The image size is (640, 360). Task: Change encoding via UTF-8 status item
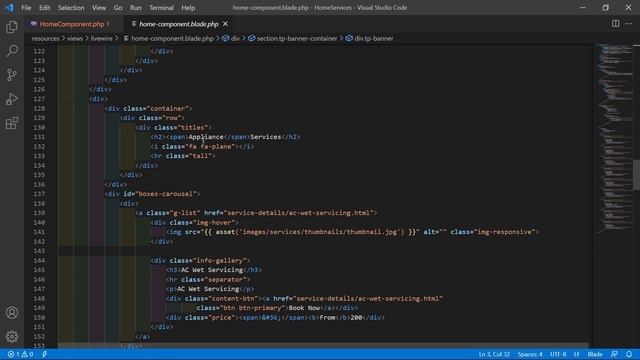[558, 354]
